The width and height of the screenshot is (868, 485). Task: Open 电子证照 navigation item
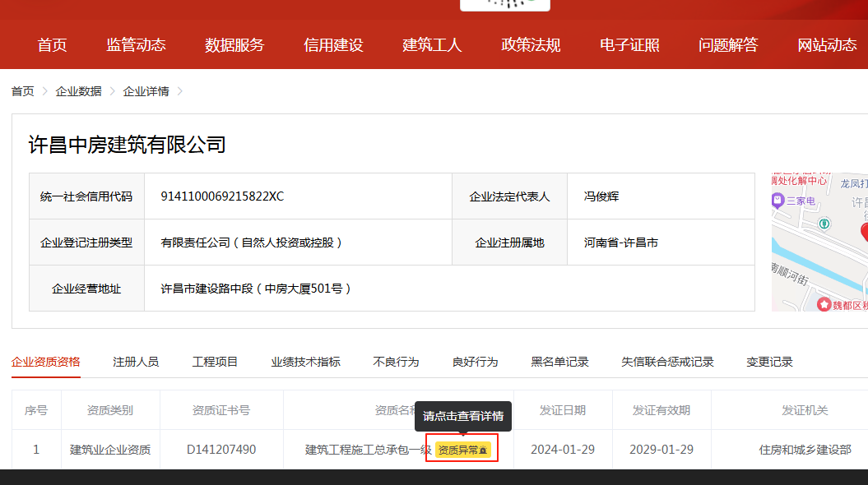(629, 45)
